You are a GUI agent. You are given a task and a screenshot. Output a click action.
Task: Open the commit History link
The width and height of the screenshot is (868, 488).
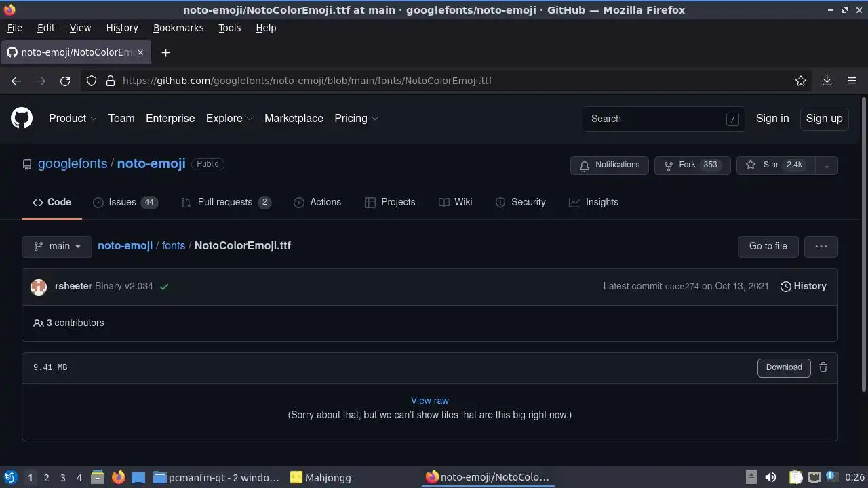[803, 286]
